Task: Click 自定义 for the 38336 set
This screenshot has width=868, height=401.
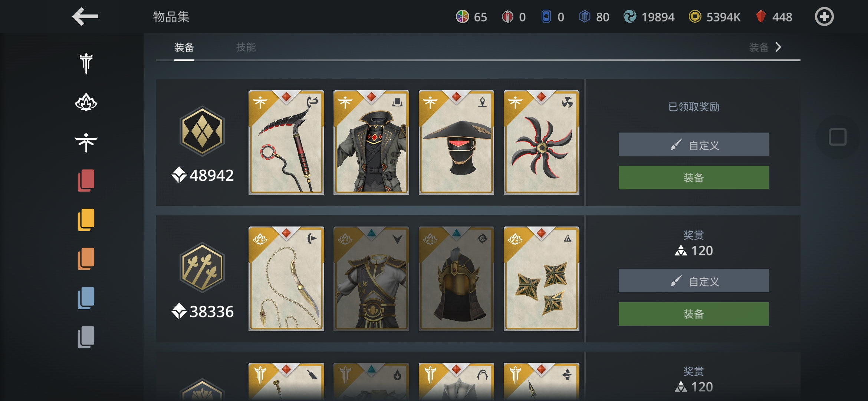Action: coord(694,281)
